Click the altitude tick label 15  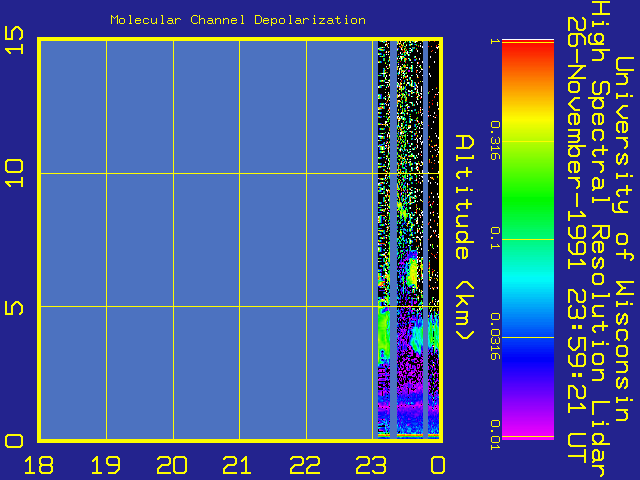(x=15, y=40)
